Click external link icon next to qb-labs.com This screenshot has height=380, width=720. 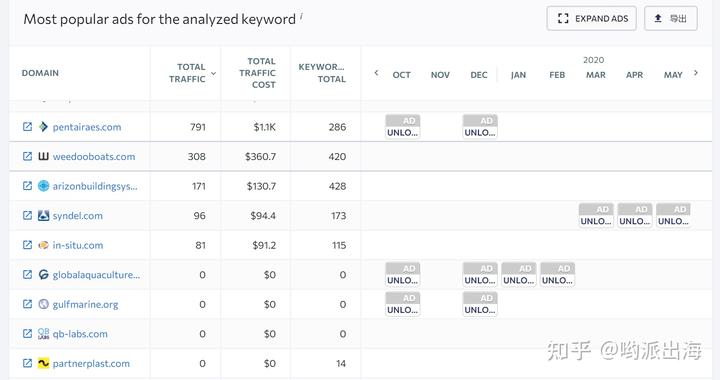click(x=28, y=334)
